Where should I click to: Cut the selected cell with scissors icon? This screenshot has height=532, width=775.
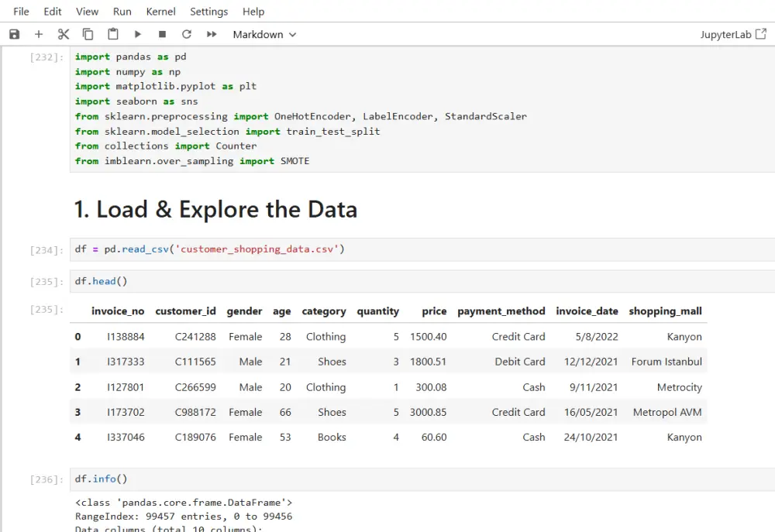pos(64,34)
